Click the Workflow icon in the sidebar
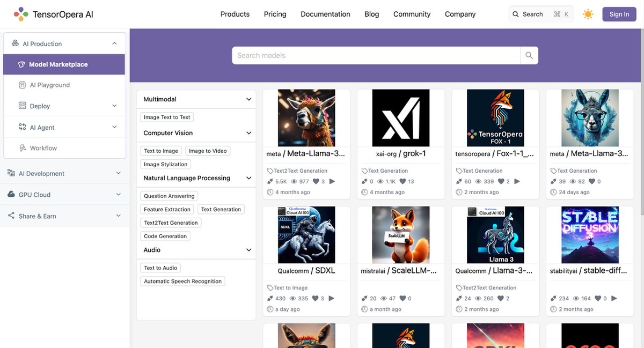 coord(23,148)
